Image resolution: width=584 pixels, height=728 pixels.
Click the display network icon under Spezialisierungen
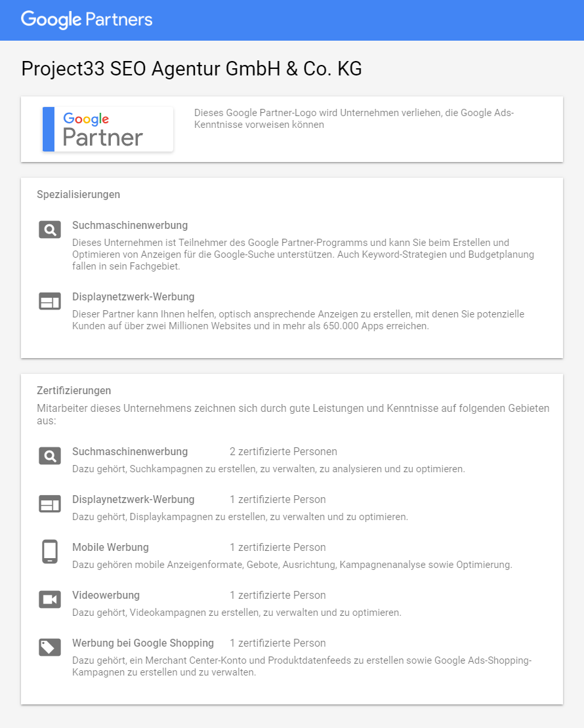click(50, 301)
